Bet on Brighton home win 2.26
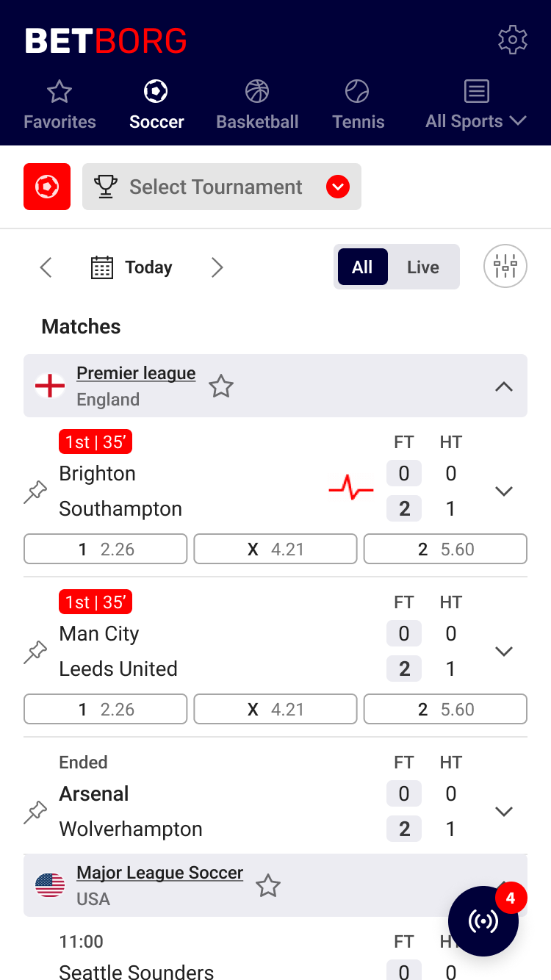 [106, 549]
